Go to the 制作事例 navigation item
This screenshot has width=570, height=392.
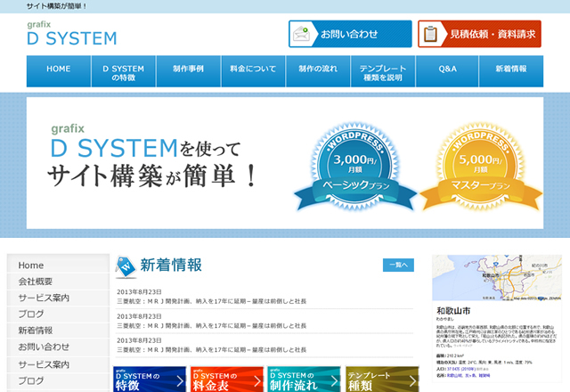[x=188, y=71]
